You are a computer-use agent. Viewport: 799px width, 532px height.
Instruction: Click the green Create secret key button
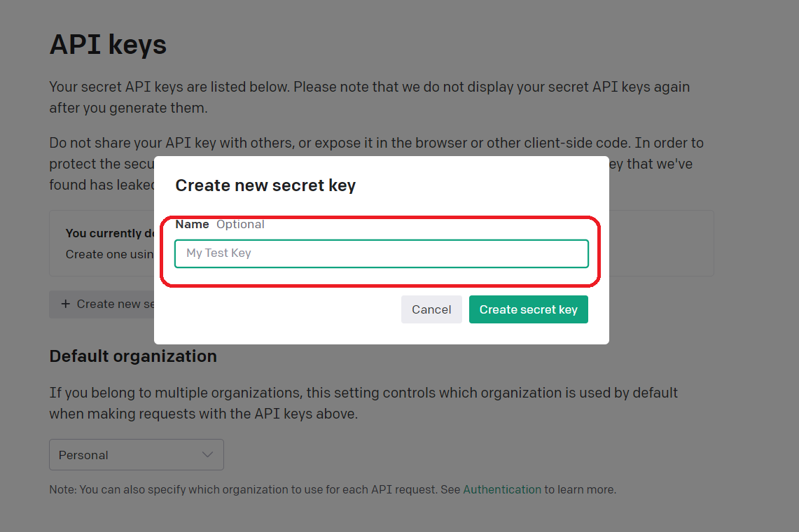coord(529,309)
